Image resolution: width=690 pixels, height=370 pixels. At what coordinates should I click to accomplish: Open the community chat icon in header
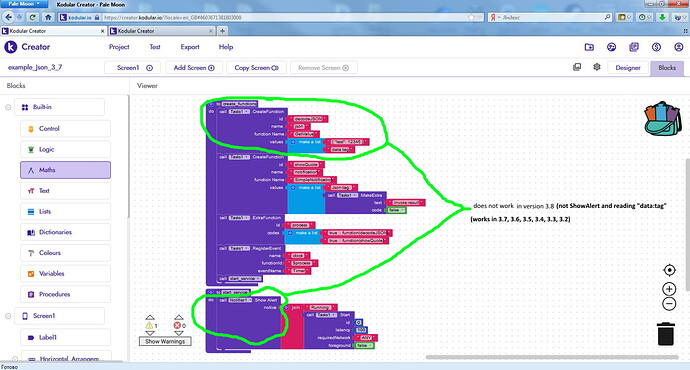[611, 47]
